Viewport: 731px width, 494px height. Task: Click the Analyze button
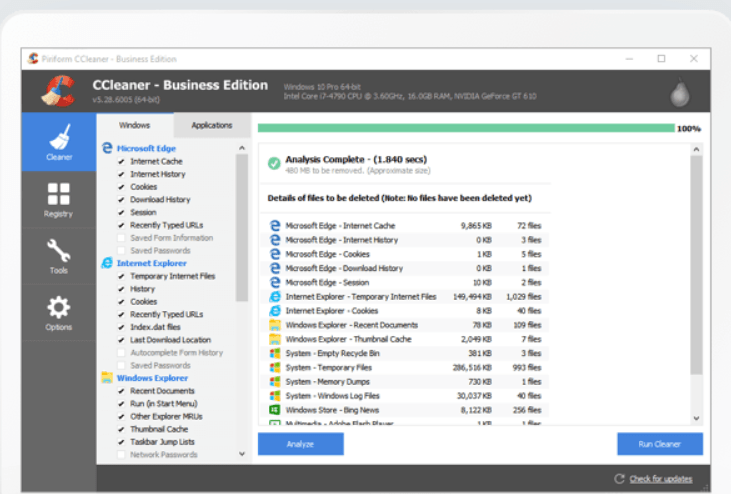(301, 444)
